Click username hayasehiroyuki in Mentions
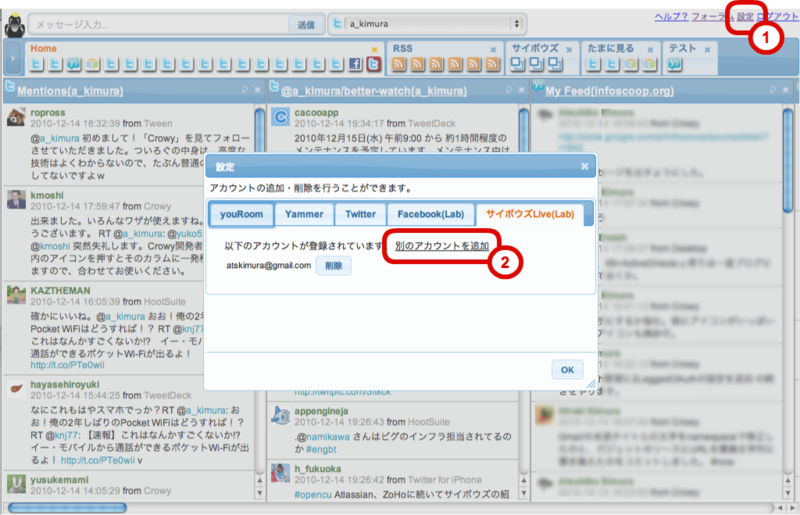The height and width of the screenshot is (515, 800). point(65,384)
